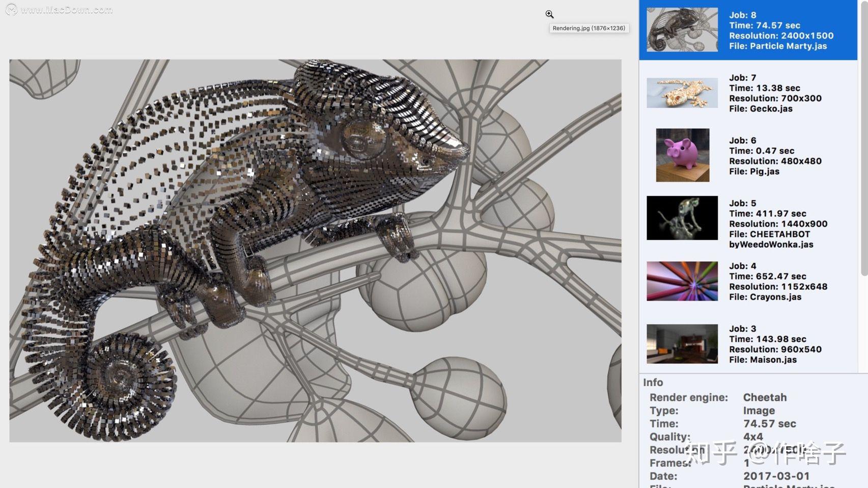Click the Quality: 4x4 field

[751, 437]
